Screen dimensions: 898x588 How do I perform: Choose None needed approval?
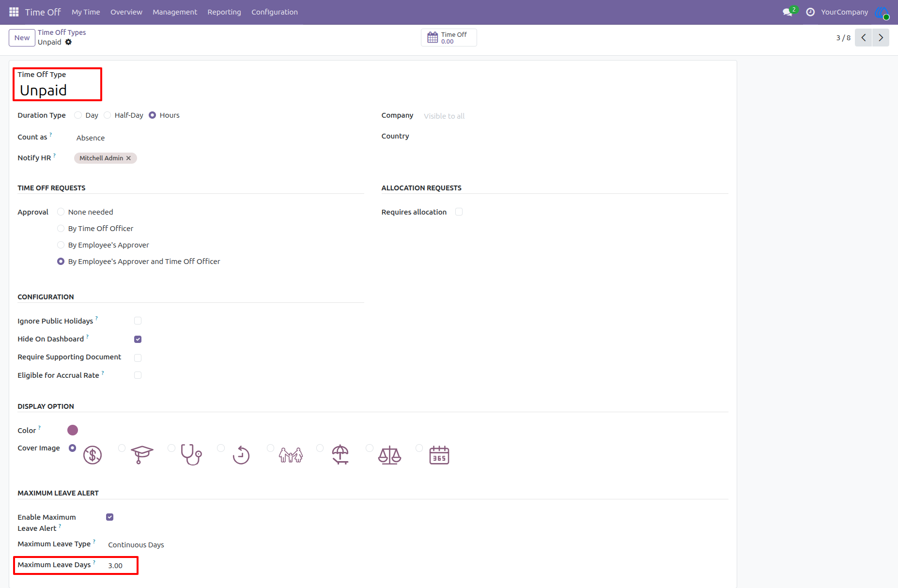click(x=61, y=212)
